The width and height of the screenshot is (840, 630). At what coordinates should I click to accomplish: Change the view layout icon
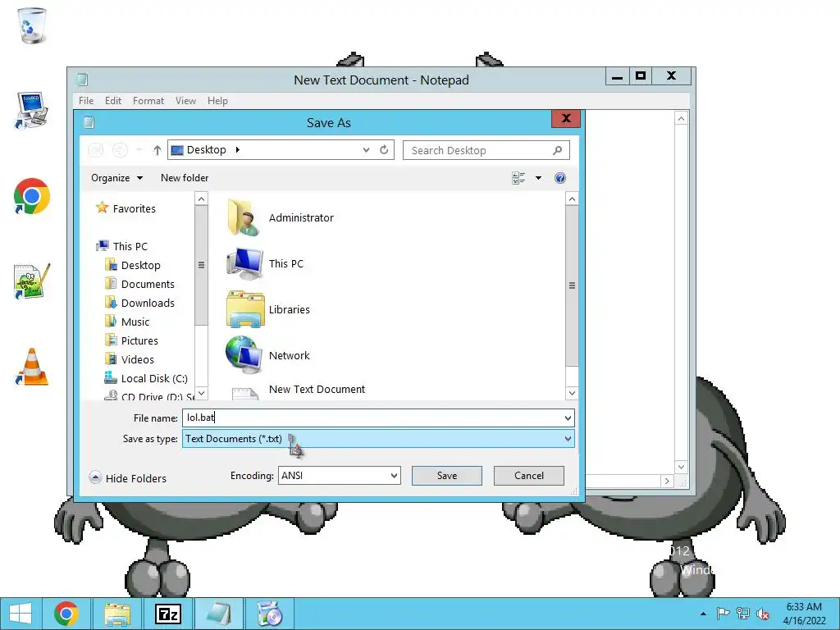[x=518, y=178]
